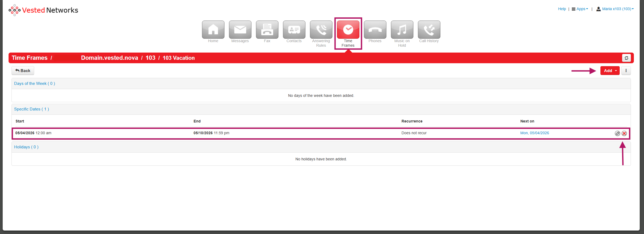Open the Help link
Viewport: 644px width, 234px height.
562,9
